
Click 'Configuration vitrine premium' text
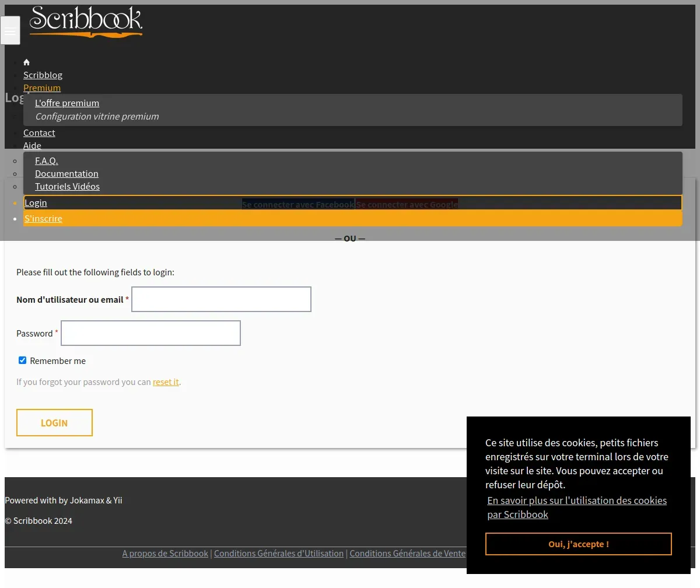click(97, 116)
